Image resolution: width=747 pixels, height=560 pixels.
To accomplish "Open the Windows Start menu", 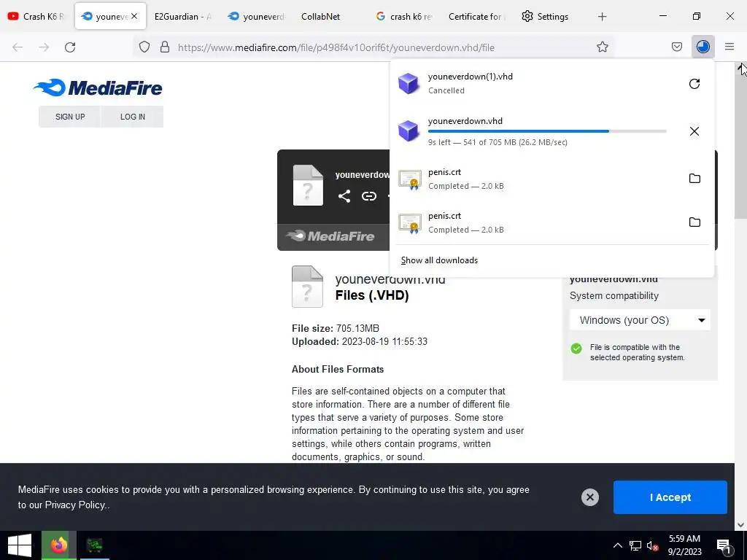I will pyautogui.click(x=20, y=545).
